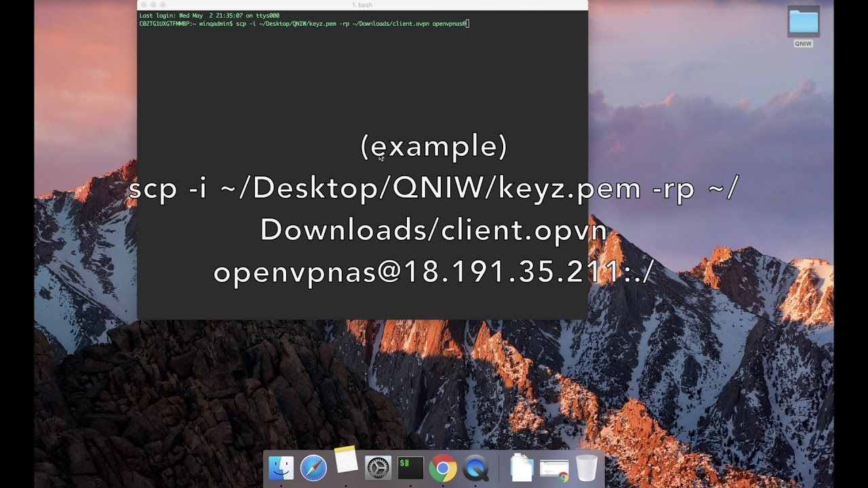
Task: Restore minimized Chrome window in dock
Action: tap(554, 470)
